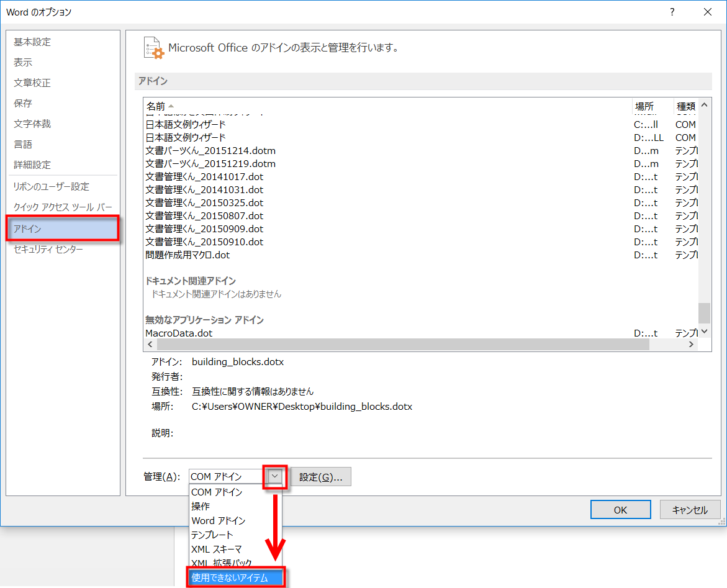Go to リボンのユーザー設定 page
This screenshot has width=727, height=588.
click(52, 187)
